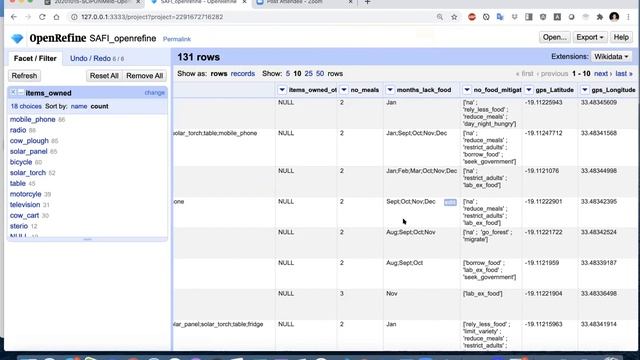This screenshot has width=640, height=360.
Task: Bookmark page with star icon
Action: (454, 17)
